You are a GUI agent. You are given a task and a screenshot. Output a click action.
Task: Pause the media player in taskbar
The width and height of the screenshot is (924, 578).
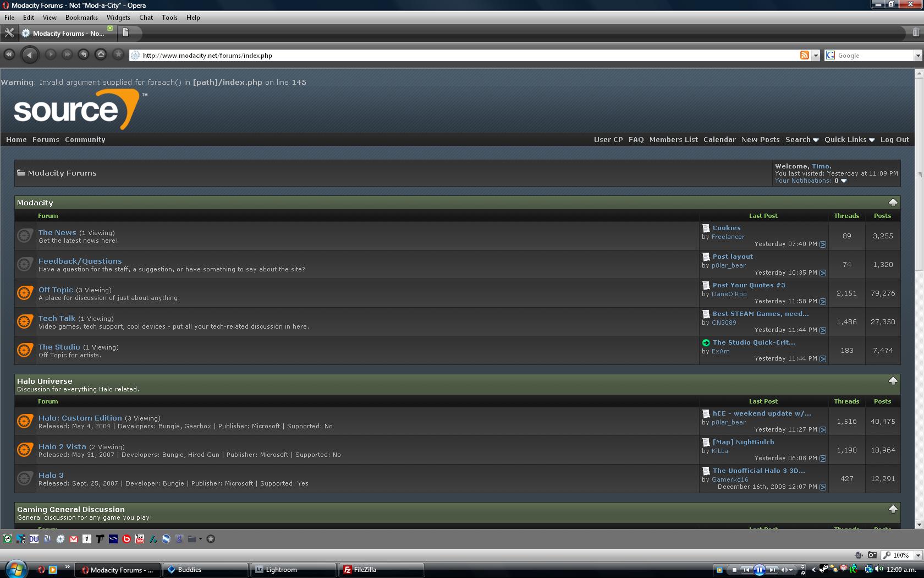click(x=759, y=570)
